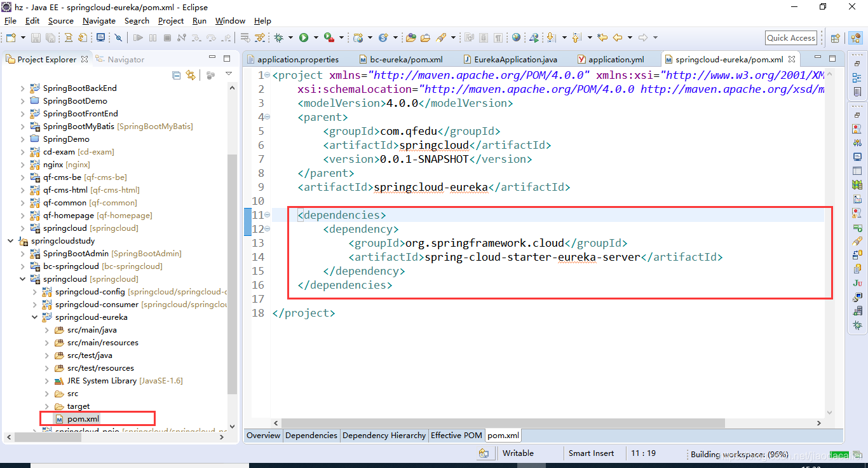Click the Previous Annotation icon
Viewport: 868px width, 468px height.
pyautogui.click(x=577, y=38)
